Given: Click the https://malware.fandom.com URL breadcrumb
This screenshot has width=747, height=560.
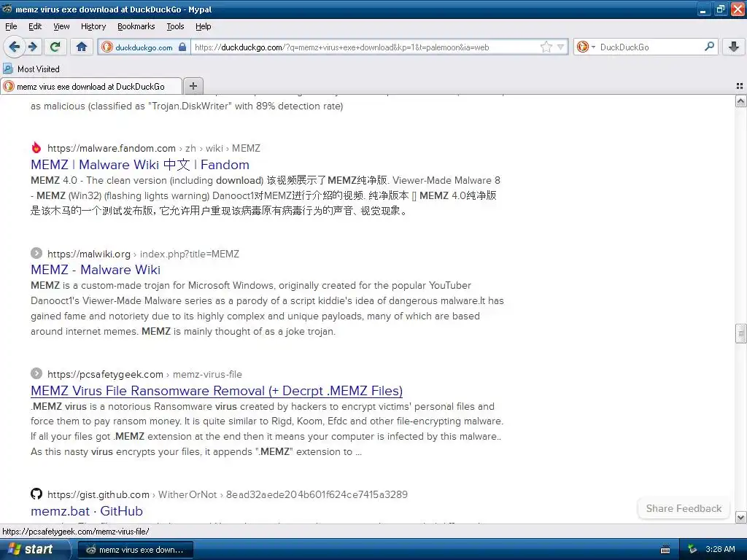Looking at the screenshot, I should [111, 148].
